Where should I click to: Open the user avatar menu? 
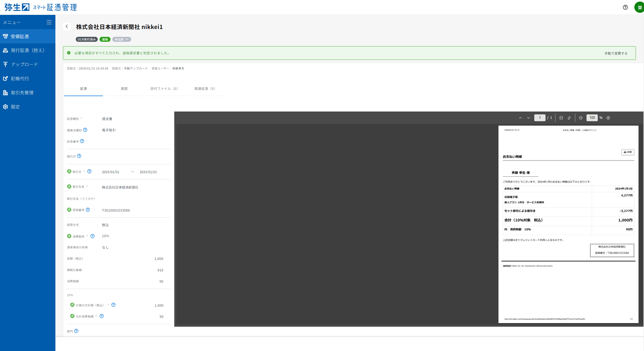[639, 7]
